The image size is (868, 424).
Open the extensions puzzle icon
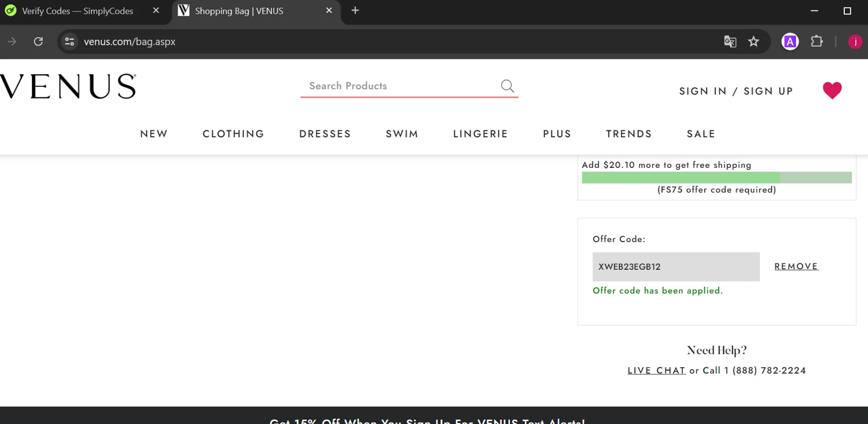[x=816, y=42]
